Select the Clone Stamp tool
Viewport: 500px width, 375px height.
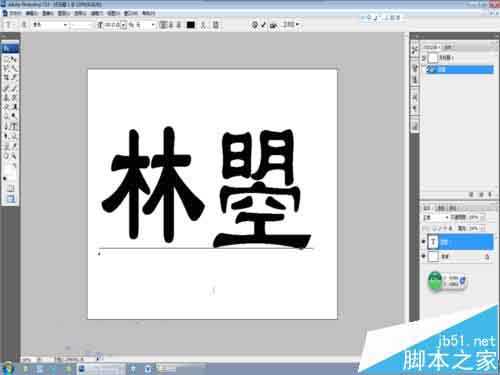tap(6, 97)
